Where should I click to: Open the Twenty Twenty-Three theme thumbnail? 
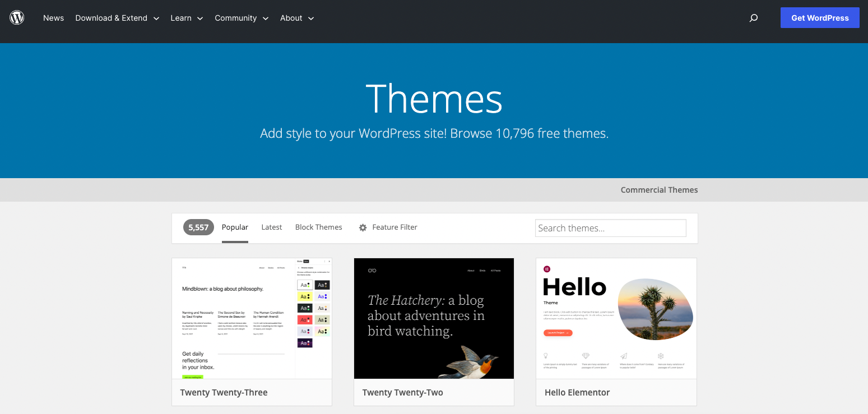[x=252, y=318]
